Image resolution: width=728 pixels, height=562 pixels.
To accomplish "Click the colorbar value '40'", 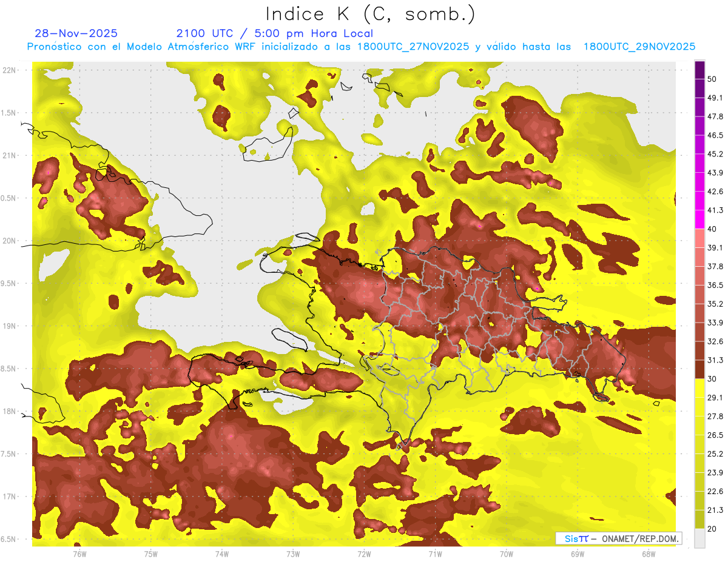I will pyautogui.click(x=712, y=229).
